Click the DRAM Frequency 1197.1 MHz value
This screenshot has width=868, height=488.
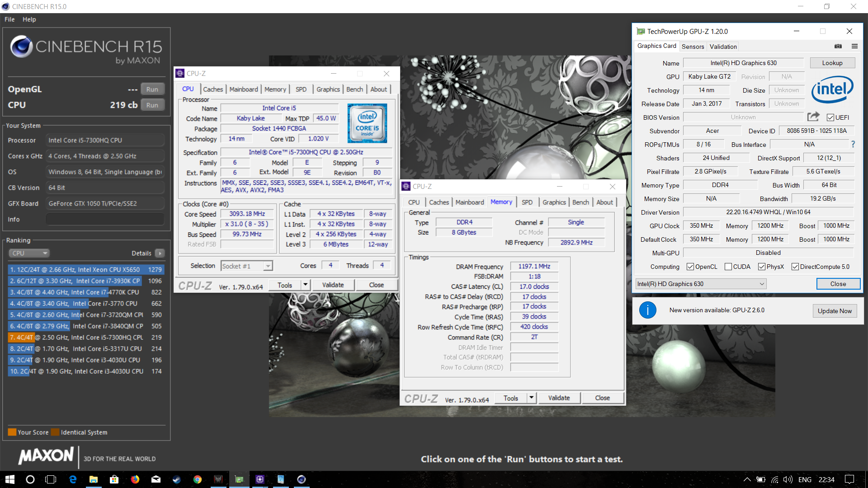pyautogui.click(x=534, y=267)
